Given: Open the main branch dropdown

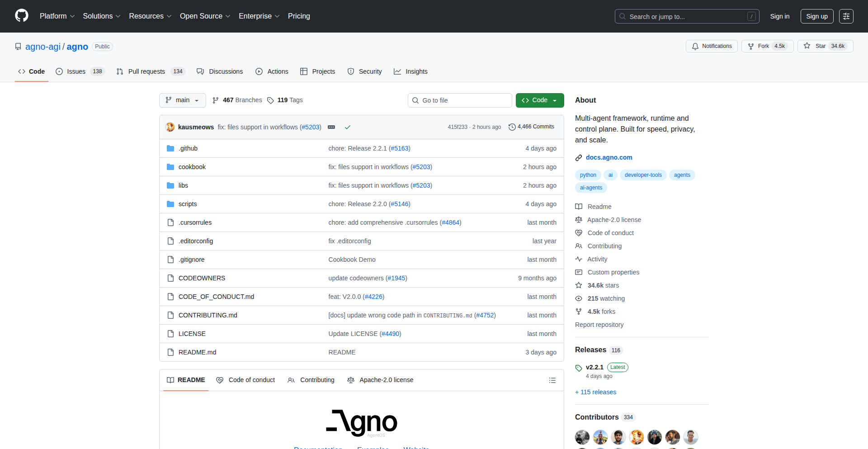Looking at the screenshot, I should pos(182,100).
